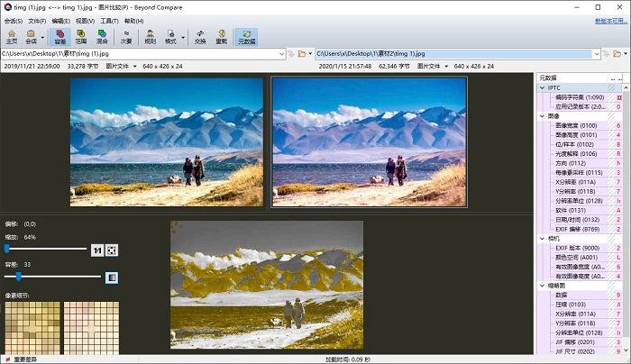Open the 工具(T) menu
Screen dimensions: 631x364
point(108,20)
